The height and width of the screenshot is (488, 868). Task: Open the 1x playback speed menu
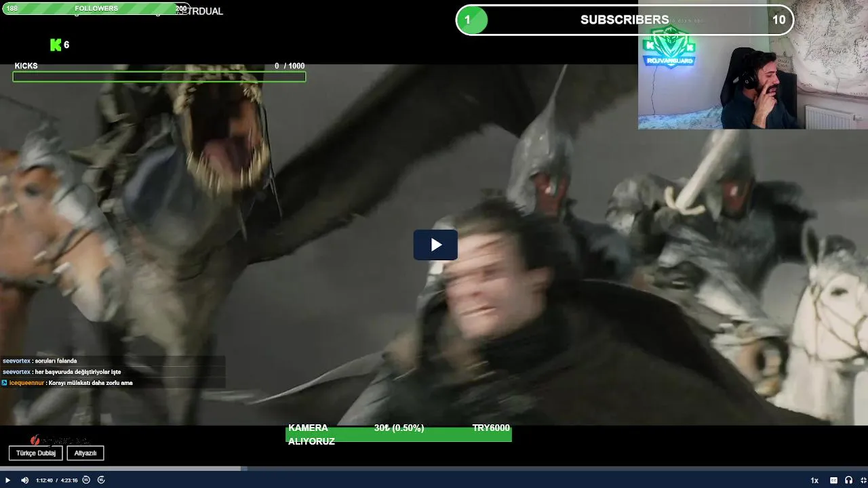pos(814,481)
